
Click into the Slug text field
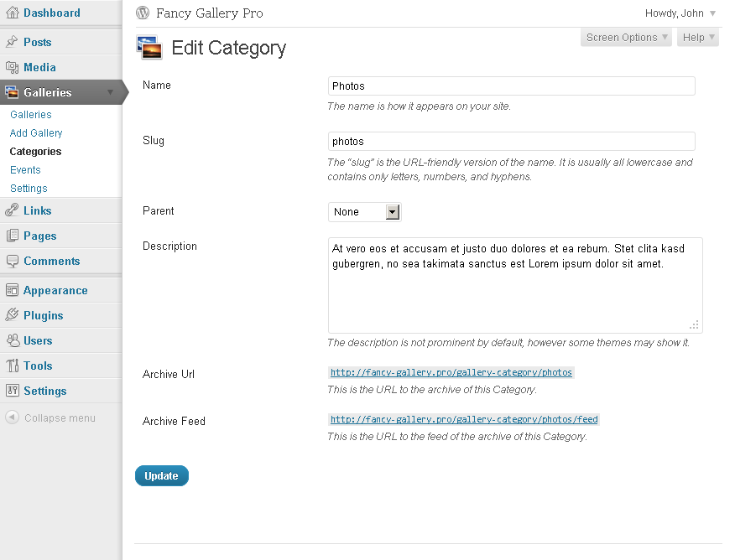point(512,141)
